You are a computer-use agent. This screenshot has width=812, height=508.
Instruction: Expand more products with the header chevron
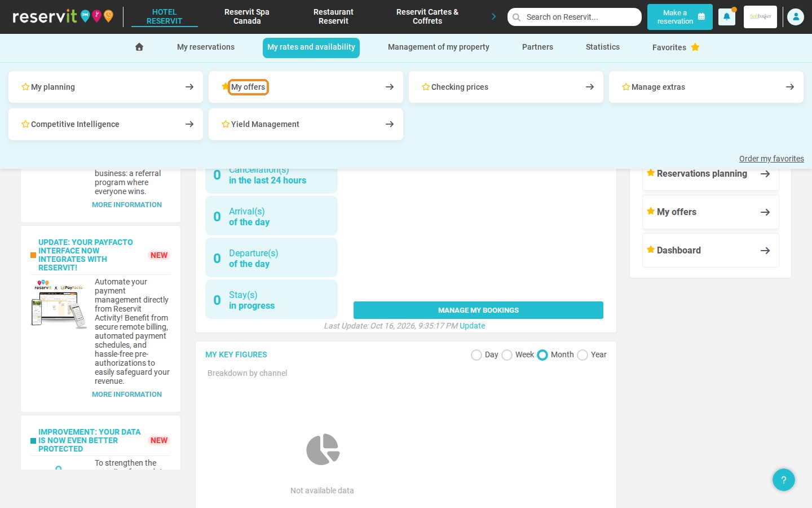click(x=493, y=16)
